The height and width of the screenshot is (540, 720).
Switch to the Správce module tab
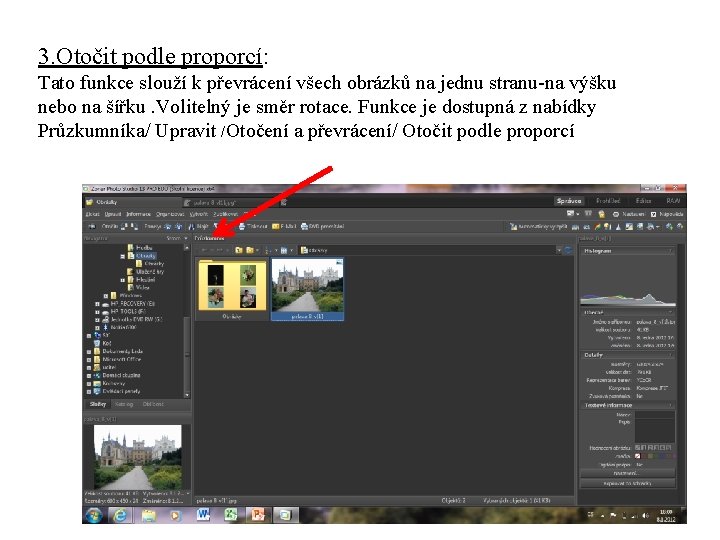tap(569, 201)
